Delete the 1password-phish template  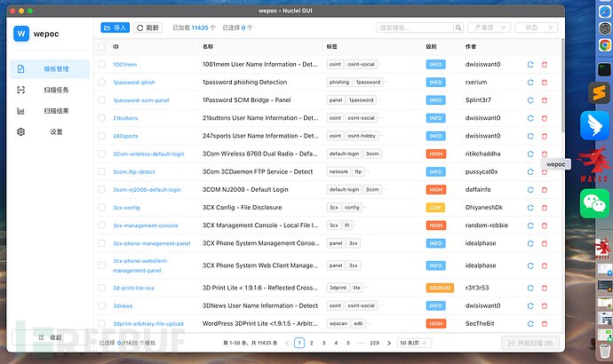545,82
